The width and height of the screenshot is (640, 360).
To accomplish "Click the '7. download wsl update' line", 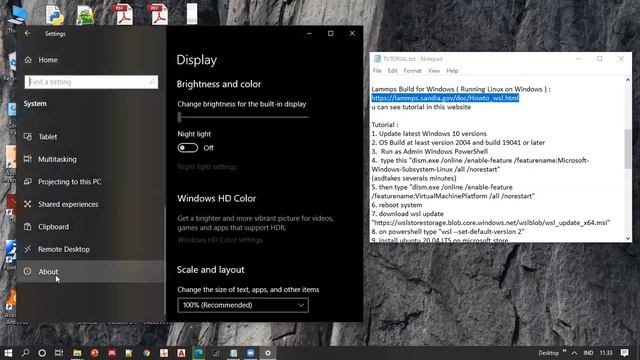I will 407,214.
